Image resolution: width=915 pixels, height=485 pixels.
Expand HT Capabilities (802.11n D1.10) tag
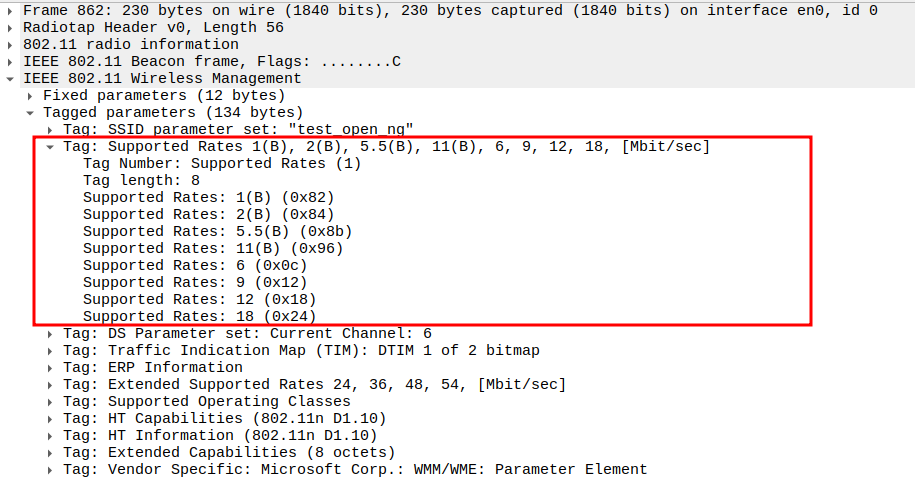click(x=51, y=418)
